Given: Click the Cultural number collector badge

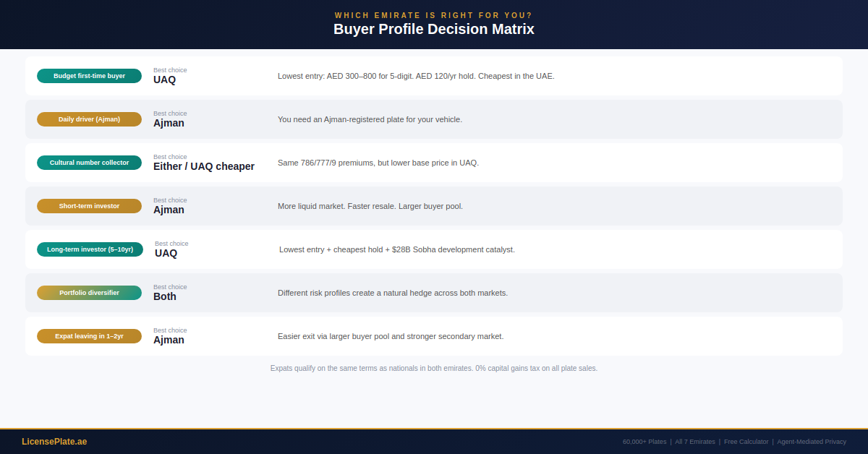Looking at the screenshot, I should [89, 163].
